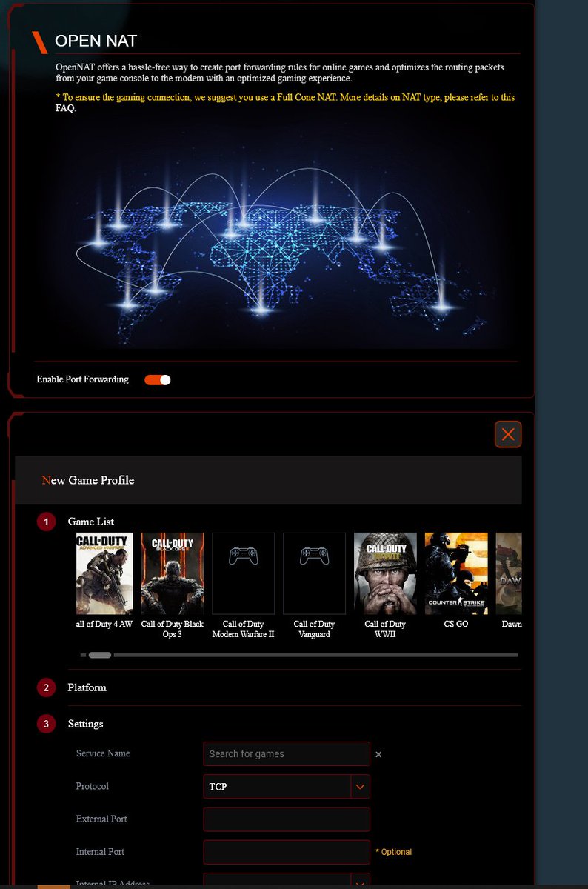Viewport: 588px width, 889px height.
Task: Open the FAQ link about NAT type
Action: 65,108
